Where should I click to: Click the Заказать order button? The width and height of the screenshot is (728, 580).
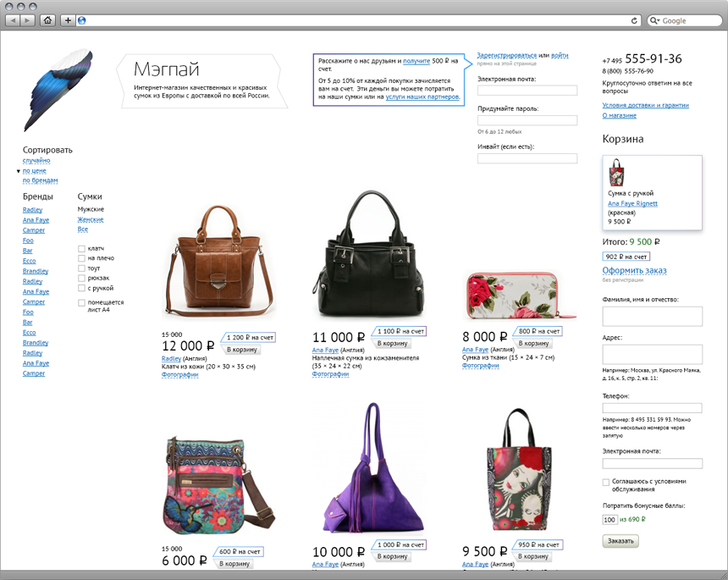pos(620,541)
